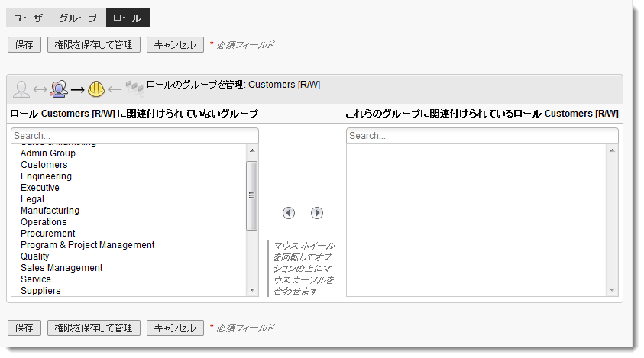Click the top 保存 button
644x358 pixels.
pyautogui.click(x=24, y=45)
